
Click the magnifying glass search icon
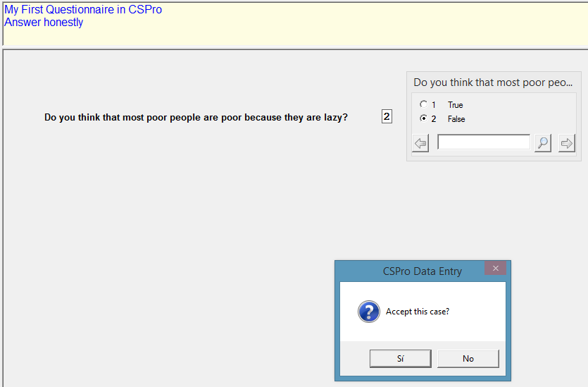tap(542, 144)
